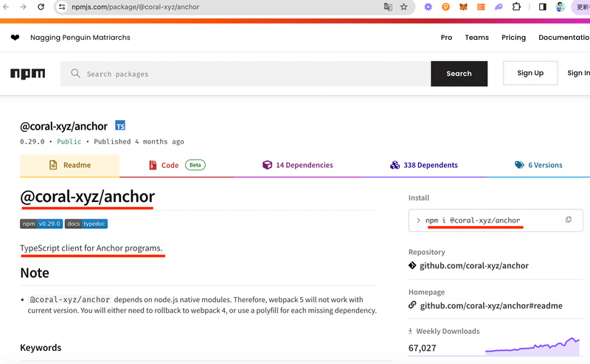Open the extensions puzzle piece menu
The height and width of the screenshot is (364, 590).
click(x=517, y=7)
